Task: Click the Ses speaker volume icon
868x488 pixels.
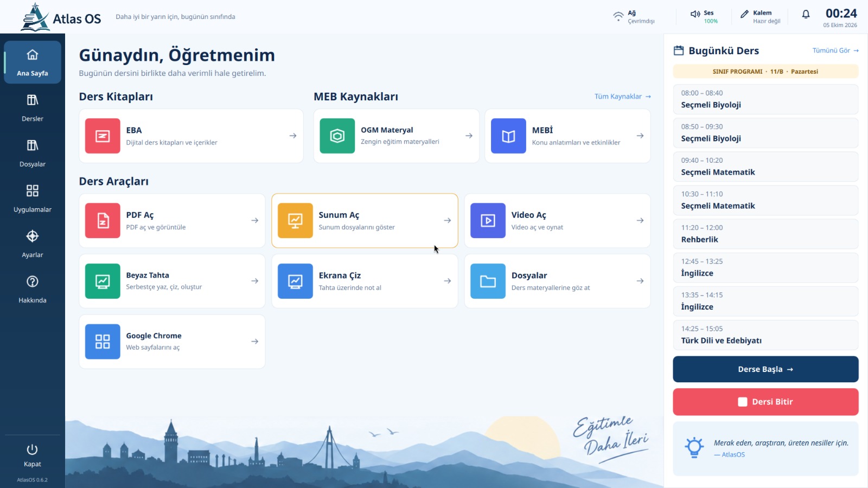Action: [x=695, y=14]
